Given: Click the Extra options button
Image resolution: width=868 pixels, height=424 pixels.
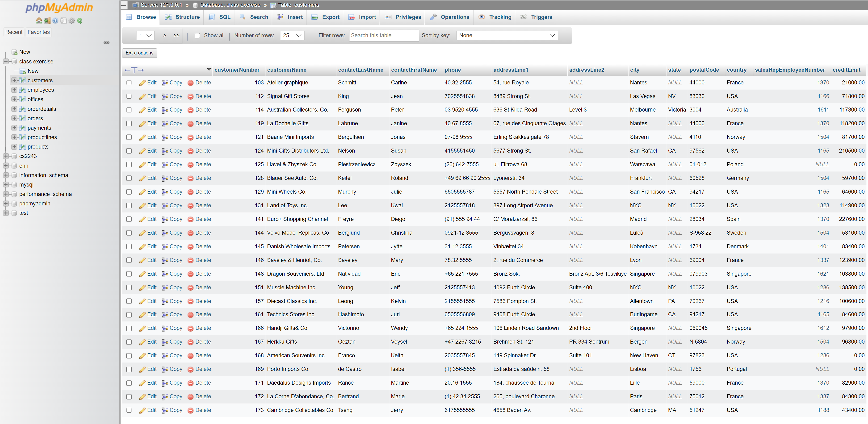Looking at the screenshot, I should pos(139,53).
